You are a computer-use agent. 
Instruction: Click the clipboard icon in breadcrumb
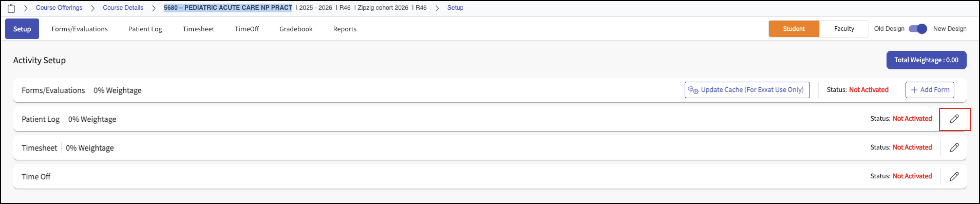click(x=11, y=8)
